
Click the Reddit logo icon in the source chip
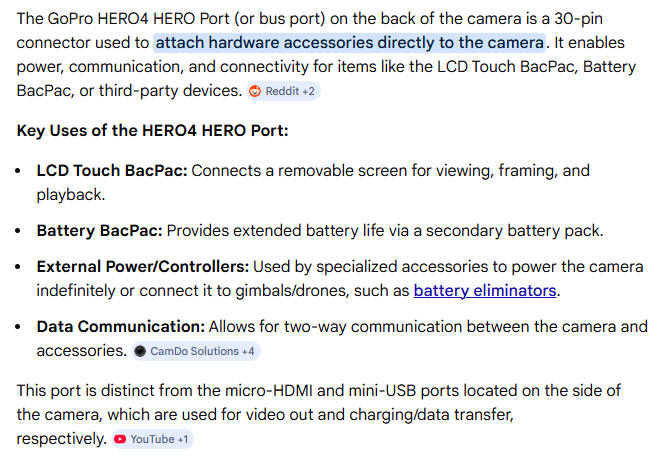coord(255,91)
